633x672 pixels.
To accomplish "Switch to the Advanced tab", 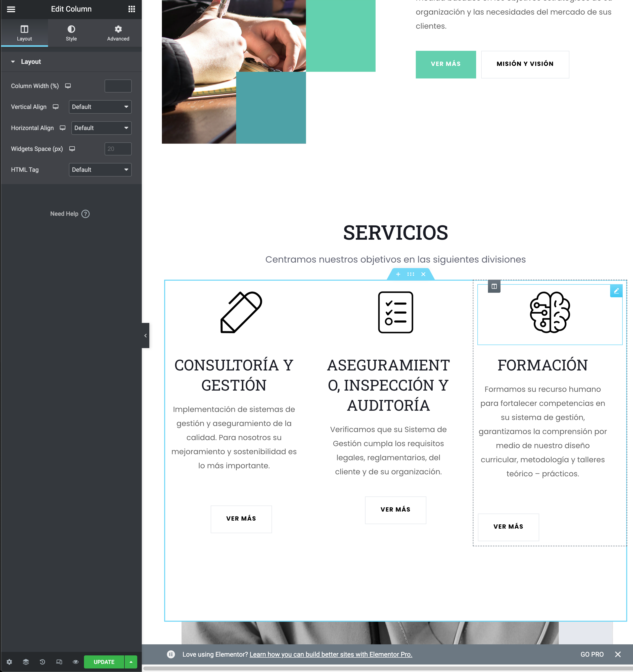I will [118, 34].
